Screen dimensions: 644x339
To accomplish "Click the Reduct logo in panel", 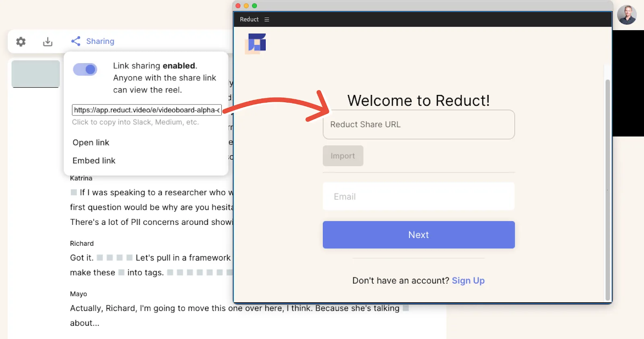I will coord(256,43).
